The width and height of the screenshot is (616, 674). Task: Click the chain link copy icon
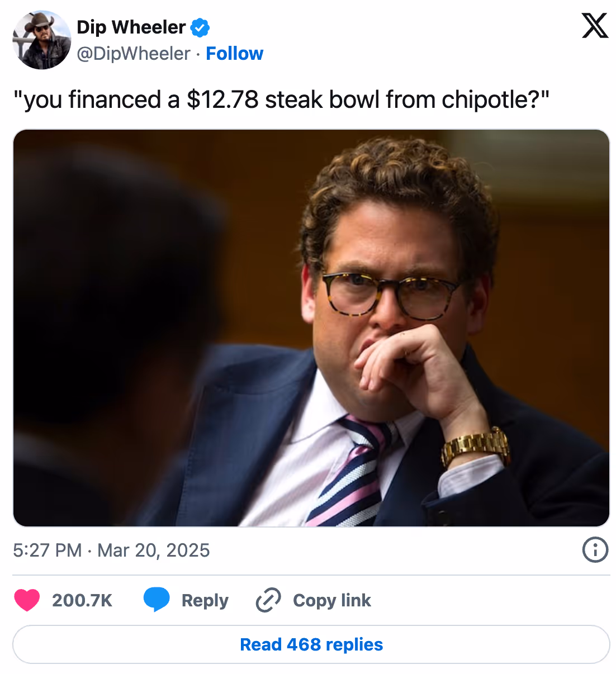click(268, 600)
